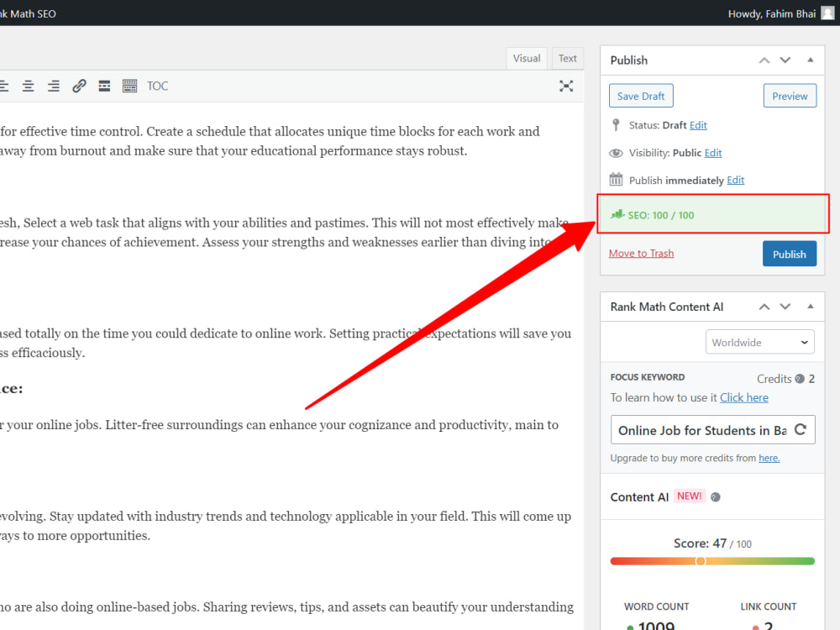
Task: Open the Worldwide country dropdown
Action: click(760, 343)
